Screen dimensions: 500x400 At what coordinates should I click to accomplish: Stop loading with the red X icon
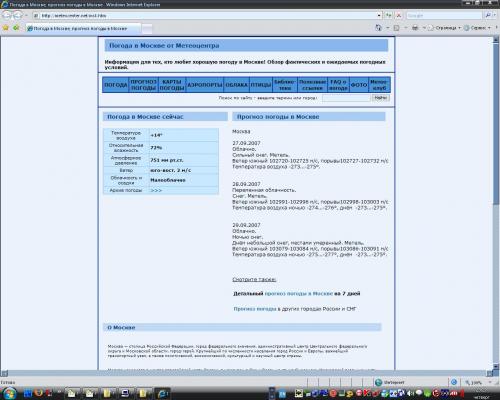(399, 15)
